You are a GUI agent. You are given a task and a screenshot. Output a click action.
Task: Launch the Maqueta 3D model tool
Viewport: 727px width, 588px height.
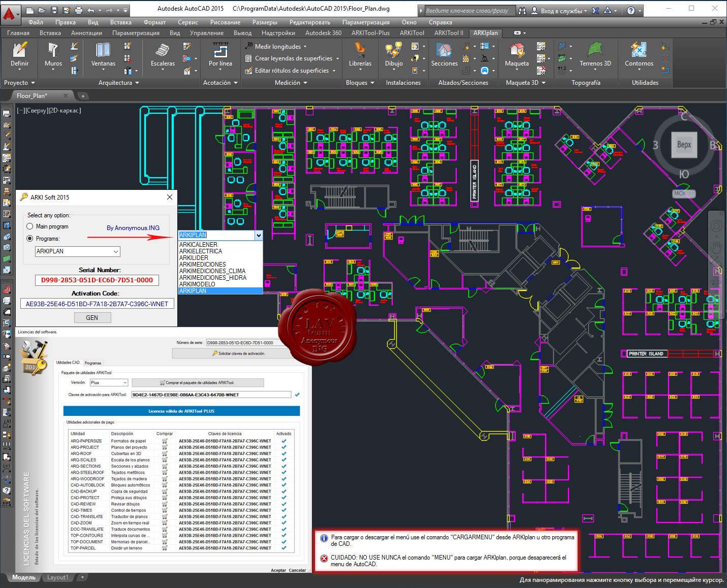click(x=517, y=55)
